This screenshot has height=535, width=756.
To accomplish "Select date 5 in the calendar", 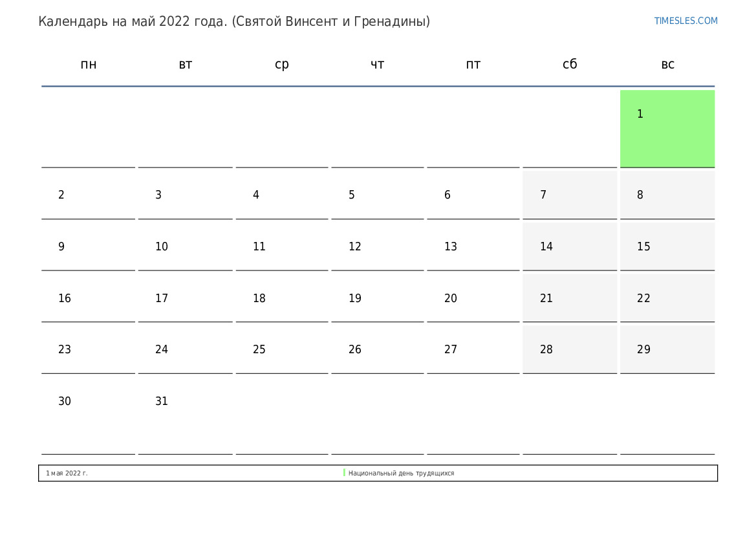I will (x=377, y=195).
